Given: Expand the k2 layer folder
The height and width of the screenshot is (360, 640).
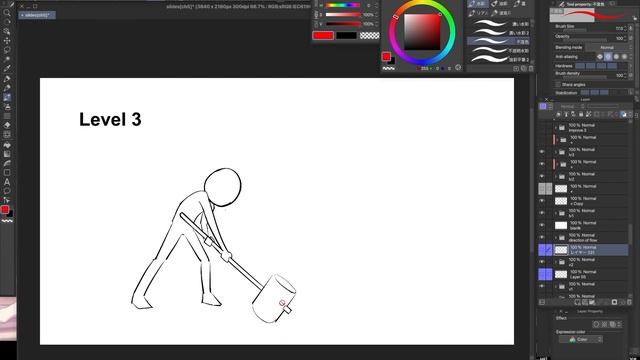Looking at the screenshot, I should tap(556, 177).
